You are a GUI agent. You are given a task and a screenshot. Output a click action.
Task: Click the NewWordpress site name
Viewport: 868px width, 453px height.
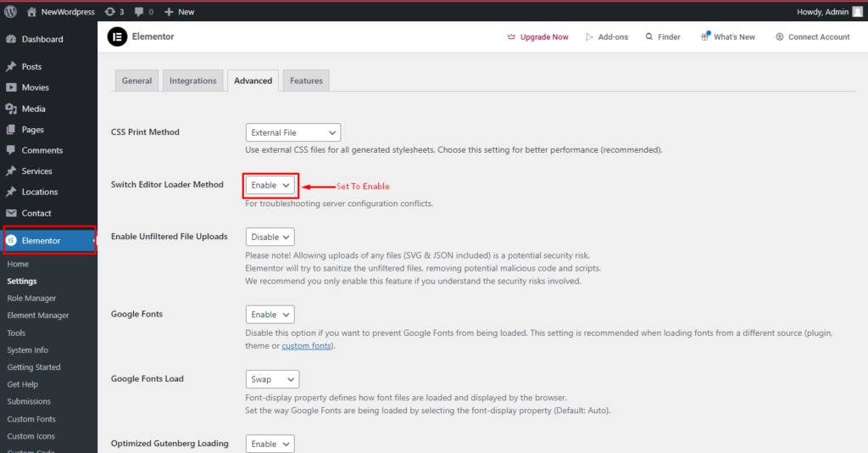pos(68,12)
